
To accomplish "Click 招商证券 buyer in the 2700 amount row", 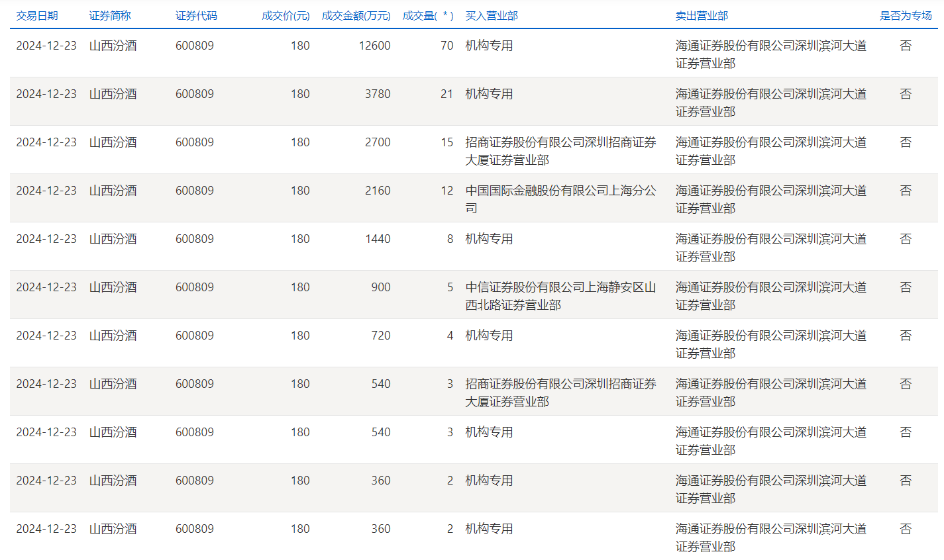I will [560, 151].
